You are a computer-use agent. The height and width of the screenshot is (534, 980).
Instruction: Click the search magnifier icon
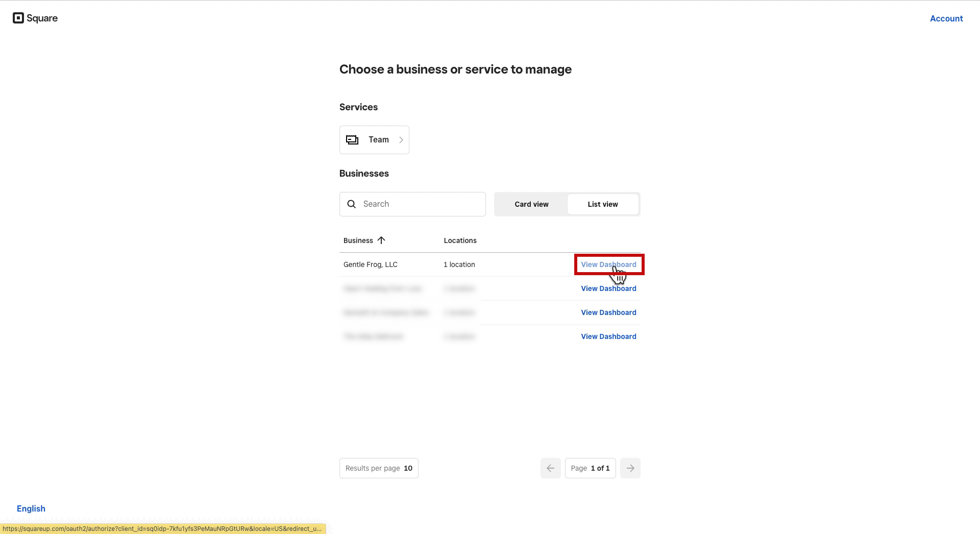pyautogui.click(x=352, y=204)
